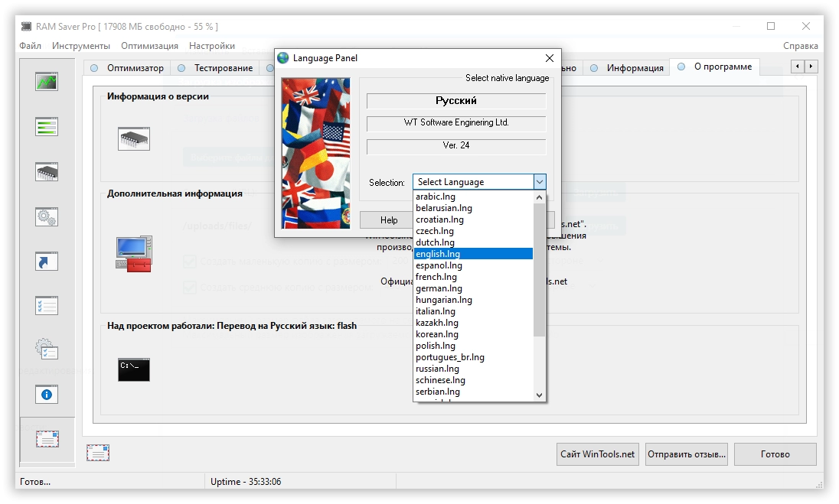Switch to the Тестирование tab

pos(216,68)
